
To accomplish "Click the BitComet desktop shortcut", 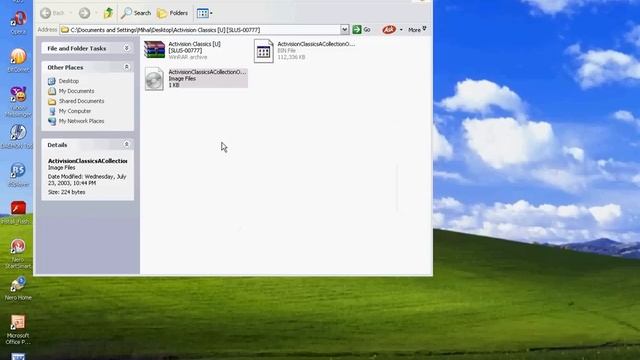I will coord(18,60).
